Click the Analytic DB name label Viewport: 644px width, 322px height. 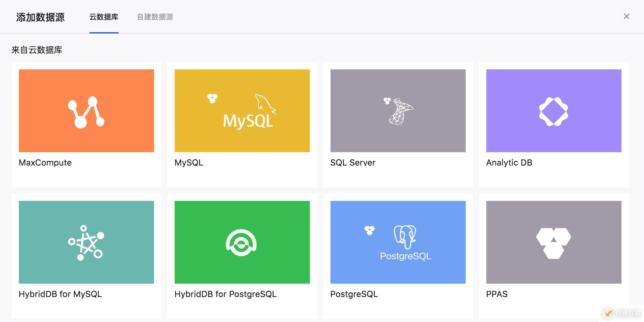click(x=509, y=163)
